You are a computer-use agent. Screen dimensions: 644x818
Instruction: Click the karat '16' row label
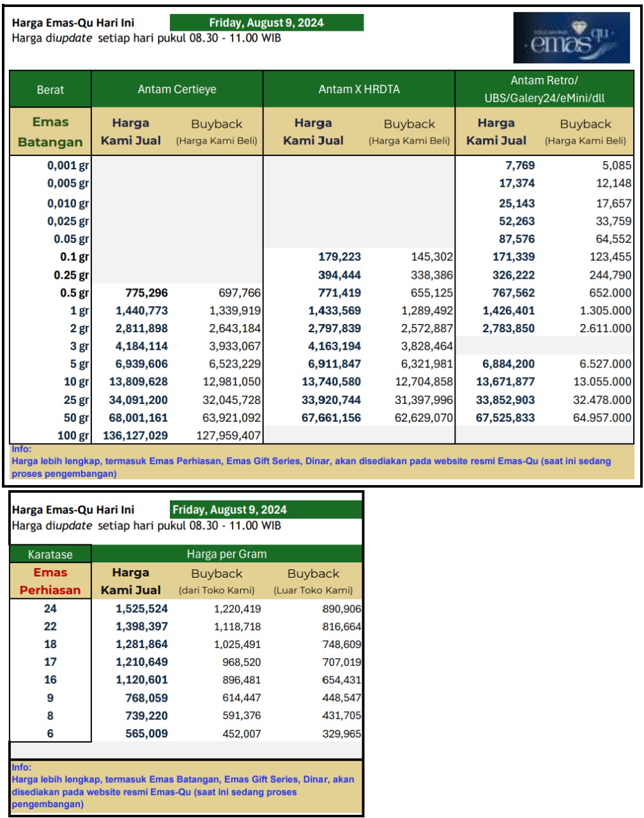point(50,680)
